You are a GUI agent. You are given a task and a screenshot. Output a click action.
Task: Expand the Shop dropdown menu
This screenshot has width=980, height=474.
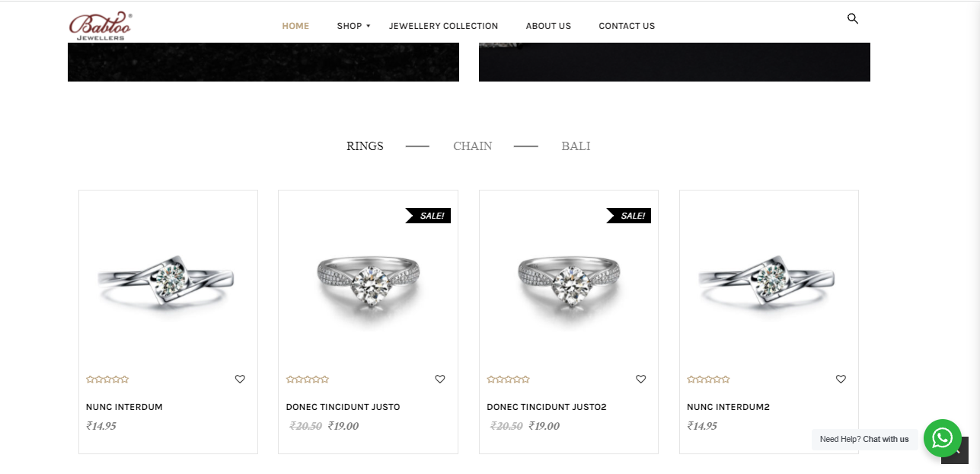(x=353, y=26)
